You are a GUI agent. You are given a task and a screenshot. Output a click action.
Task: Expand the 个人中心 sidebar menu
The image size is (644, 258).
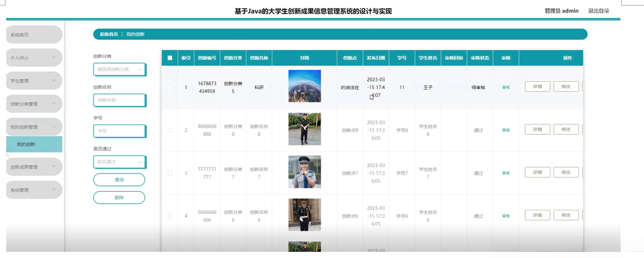click(x=34, y=58)
